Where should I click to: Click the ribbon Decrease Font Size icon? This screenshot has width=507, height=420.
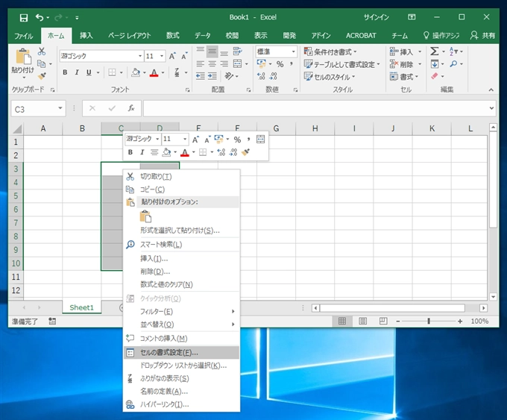click(x=184, y=56)
